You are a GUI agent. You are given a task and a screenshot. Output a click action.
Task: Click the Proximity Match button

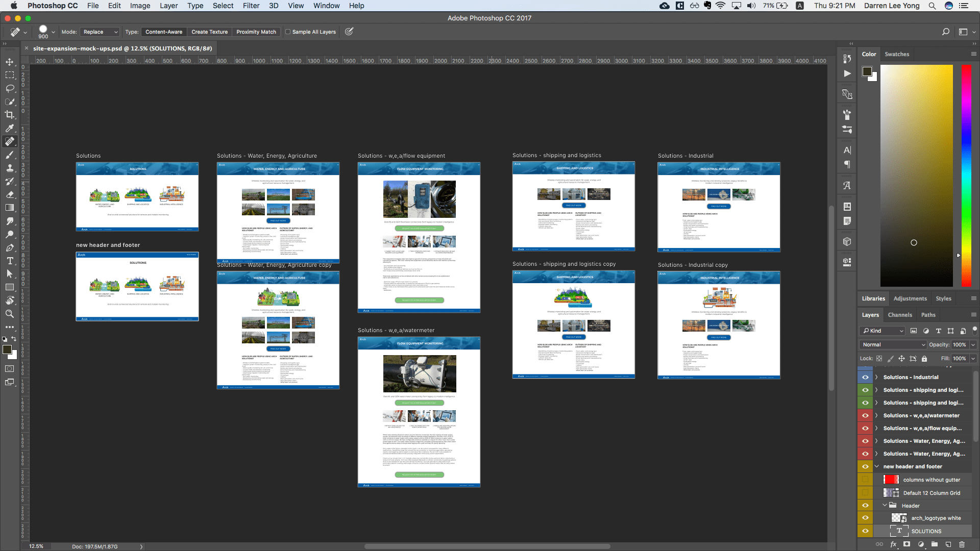[x=256, y=32]
